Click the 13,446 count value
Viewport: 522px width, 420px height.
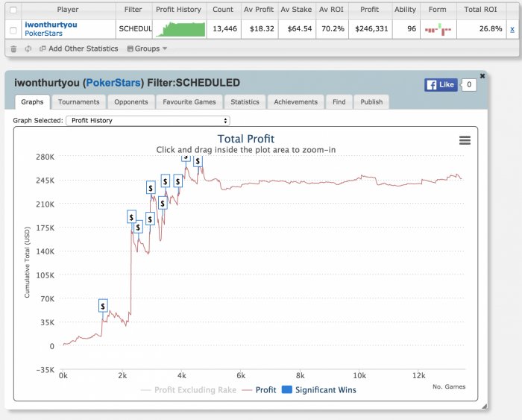(x=224, y=29)
